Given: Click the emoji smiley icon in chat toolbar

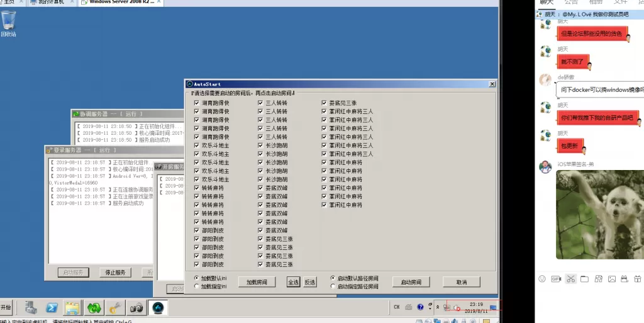Looking at the screenshot, I should (541, 278).
